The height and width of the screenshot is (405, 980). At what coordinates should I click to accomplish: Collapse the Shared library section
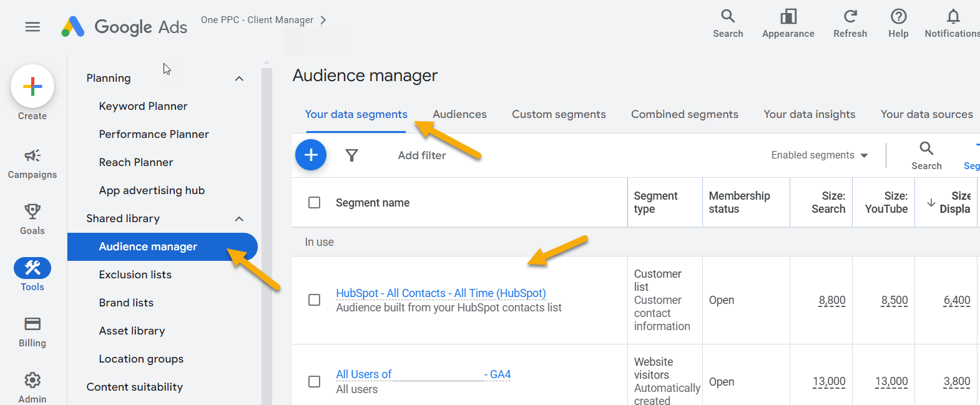tap(239, 219)
